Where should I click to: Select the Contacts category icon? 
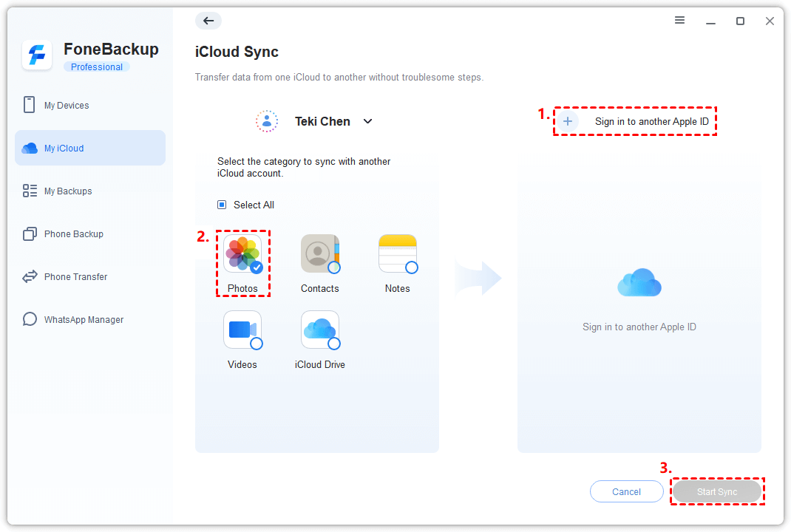[320, 253]
